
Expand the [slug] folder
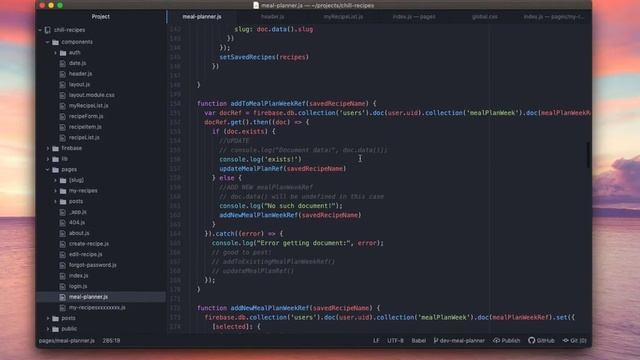[56, 180]
